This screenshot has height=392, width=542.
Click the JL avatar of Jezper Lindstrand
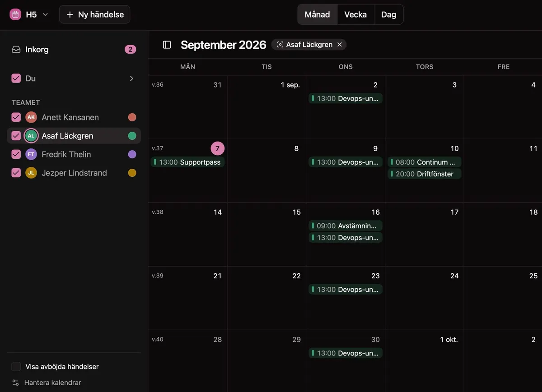pos(31,173)
